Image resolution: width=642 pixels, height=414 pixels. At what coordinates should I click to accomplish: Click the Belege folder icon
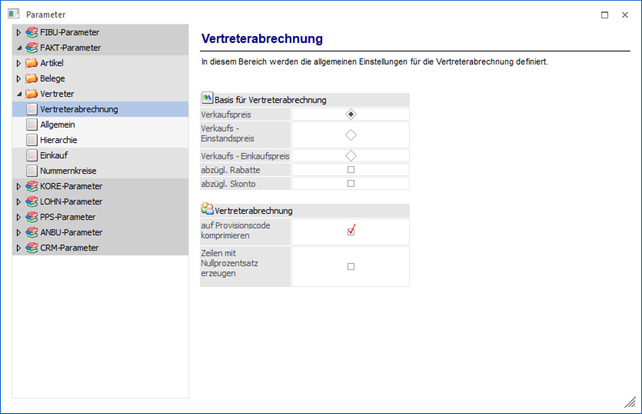(x=31, y=78)
